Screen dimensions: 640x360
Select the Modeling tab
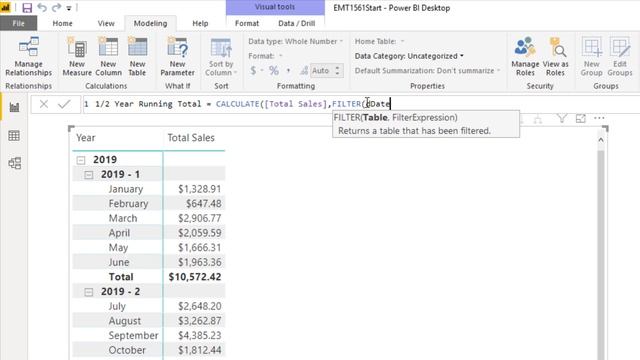pos(150,23)
